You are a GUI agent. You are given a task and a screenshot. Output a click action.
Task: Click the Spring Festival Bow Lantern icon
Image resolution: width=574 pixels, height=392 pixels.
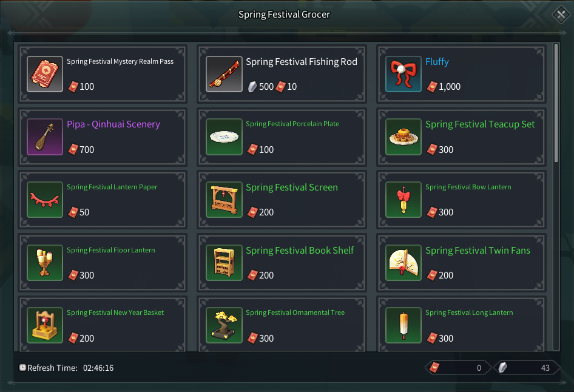403,200
